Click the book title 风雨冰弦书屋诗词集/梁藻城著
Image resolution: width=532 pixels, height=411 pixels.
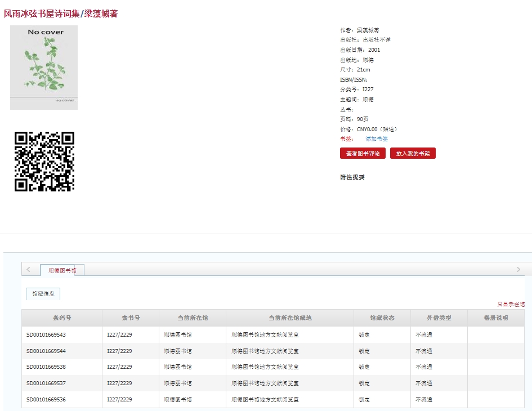(61, 14)
